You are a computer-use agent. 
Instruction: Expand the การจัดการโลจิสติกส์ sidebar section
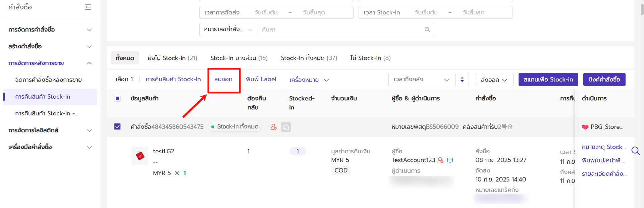(50, 130)
